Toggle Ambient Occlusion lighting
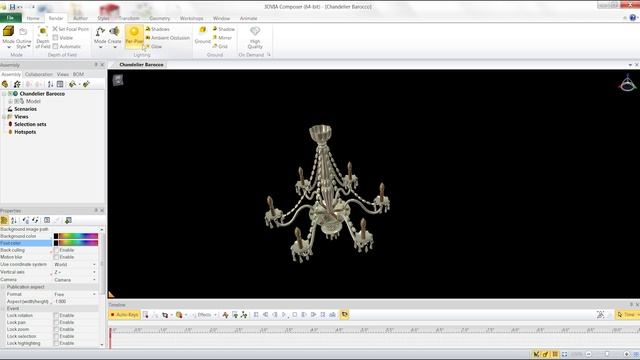The width and height of the screenshot is (640, 360). point(168,38)
